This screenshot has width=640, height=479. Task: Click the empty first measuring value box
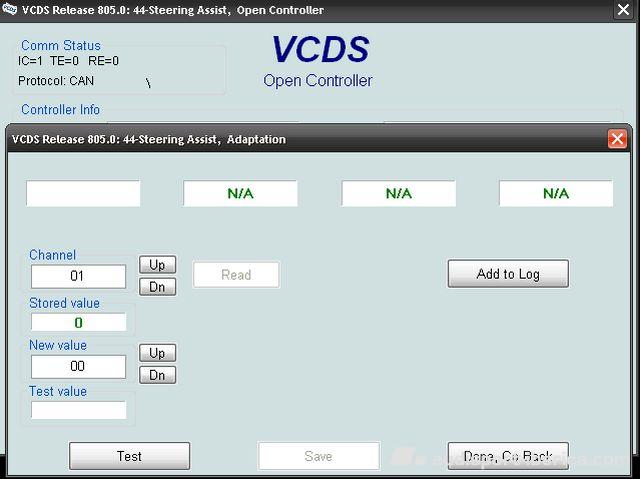point(83,193)
